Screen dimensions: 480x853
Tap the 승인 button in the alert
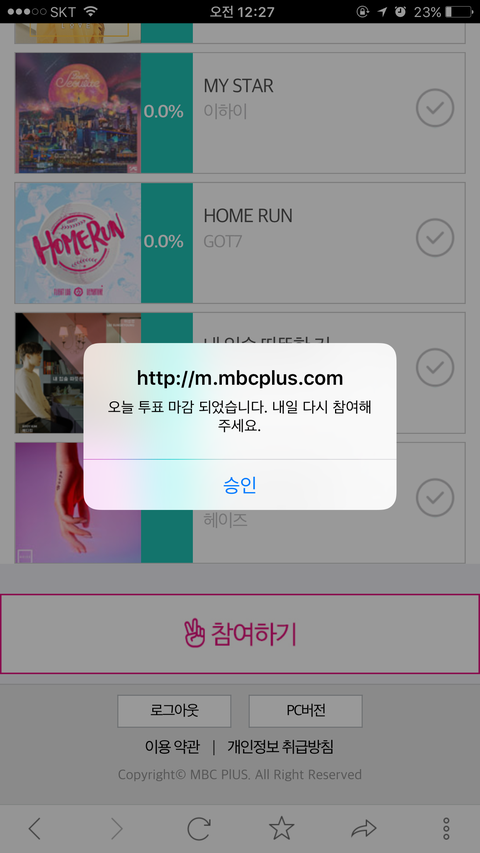(x=239, y=485)
